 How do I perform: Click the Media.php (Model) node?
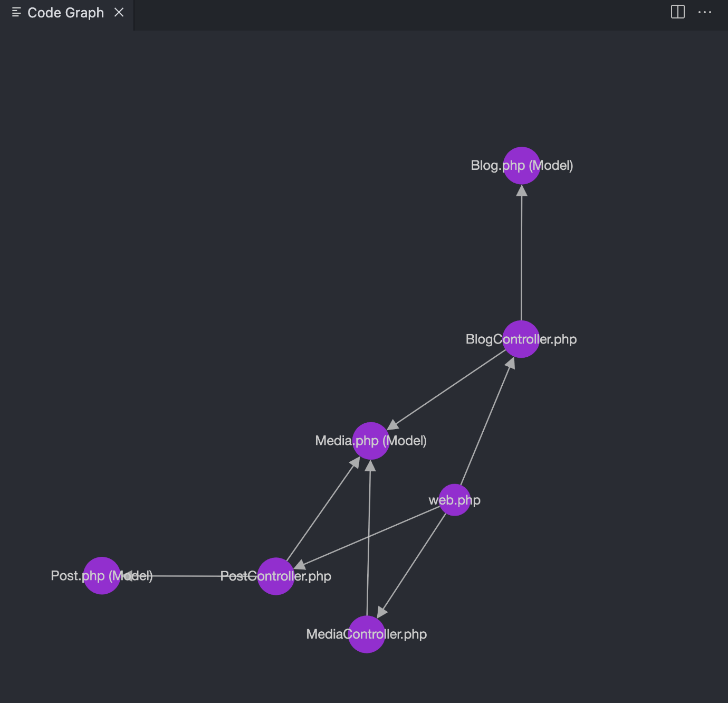tap(371, 441)
